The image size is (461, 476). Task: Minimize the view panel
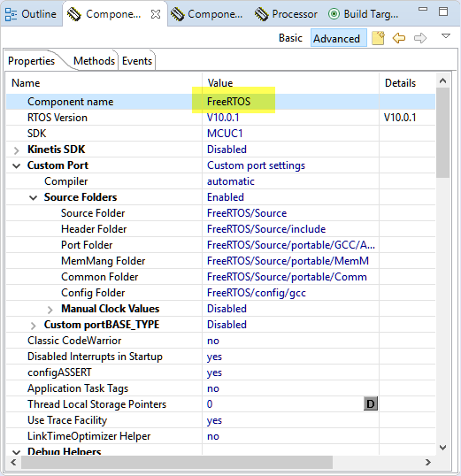pyautogui.click(x=423, y=10)
